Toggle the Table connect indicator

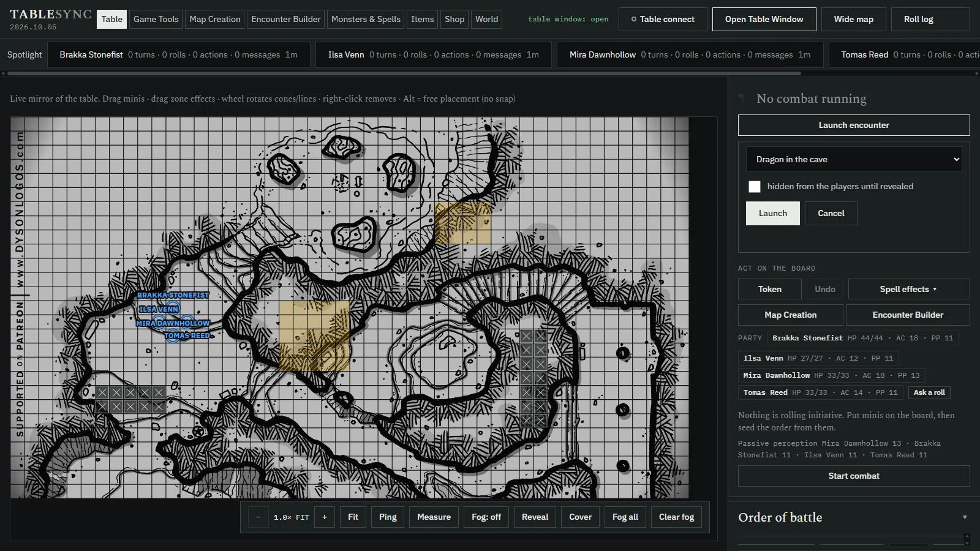click(x=663, y=19)
